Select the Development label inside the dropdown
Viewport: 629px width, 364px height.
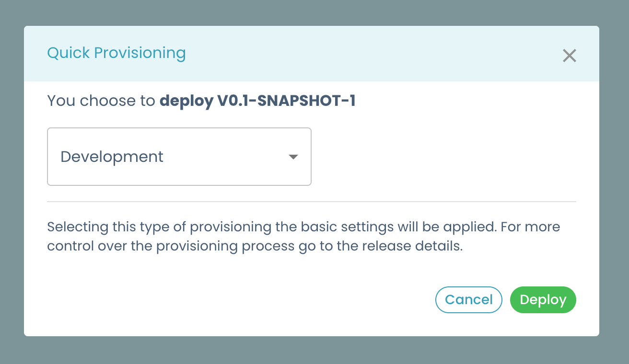pos(112,157)
